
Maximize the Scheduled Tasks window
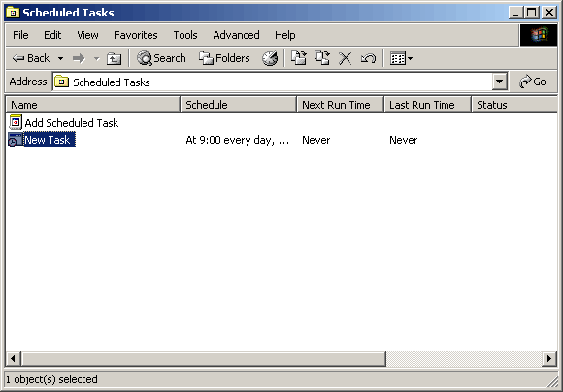(x=531, y=13)
